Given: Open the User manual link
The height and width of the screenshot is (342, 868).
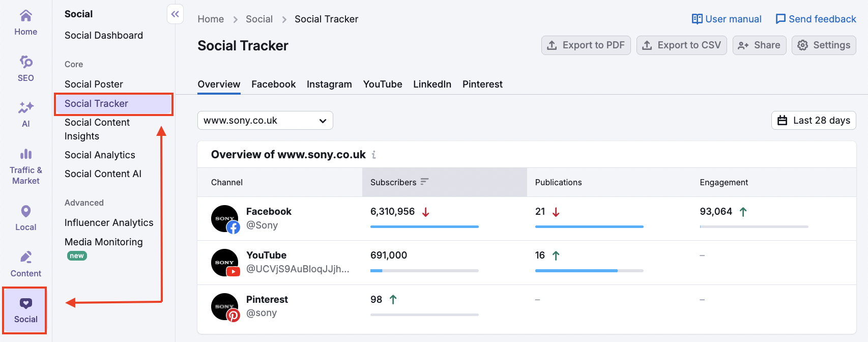Looking at the screenshot, I should 727,19.
